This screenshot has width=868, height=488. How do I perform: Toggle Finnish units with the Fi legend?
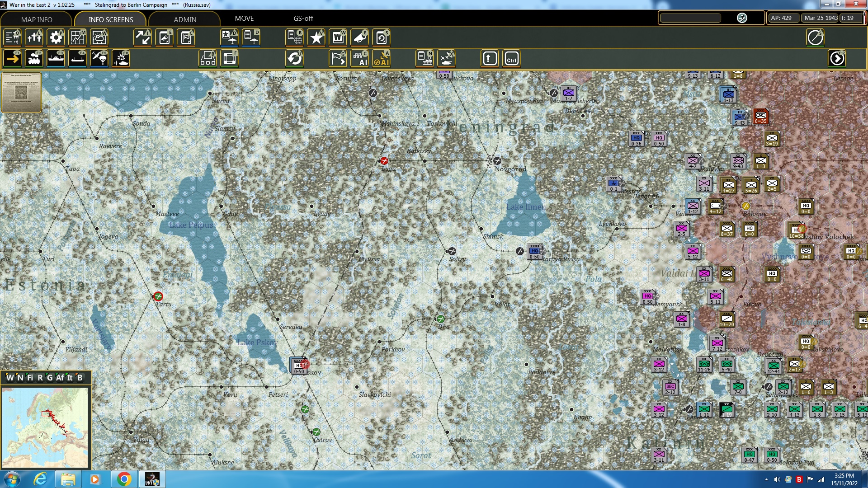coord(31,378)
